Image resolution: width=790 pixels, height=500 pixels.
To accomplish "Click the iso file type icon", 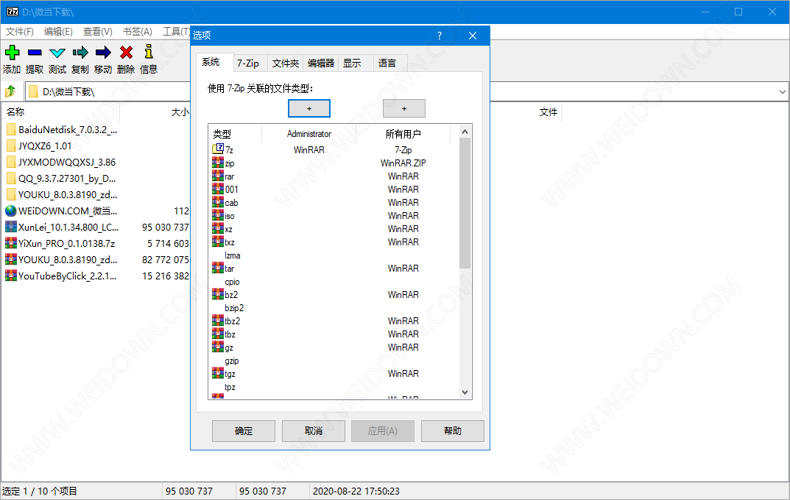I will click(x=218, y=215).
